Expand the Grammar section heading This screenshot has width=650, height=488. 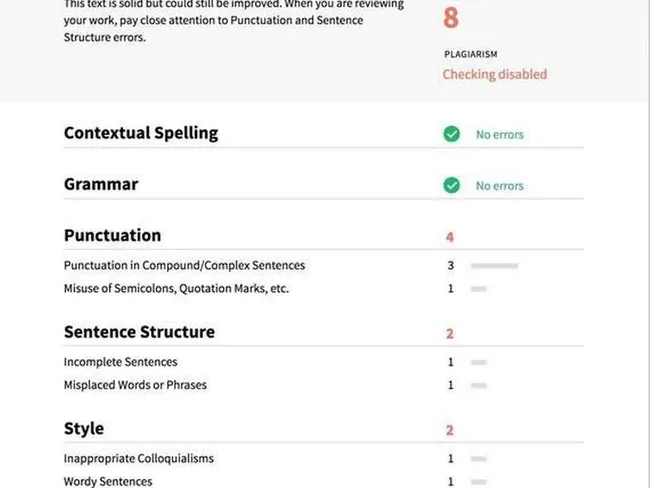101,184
